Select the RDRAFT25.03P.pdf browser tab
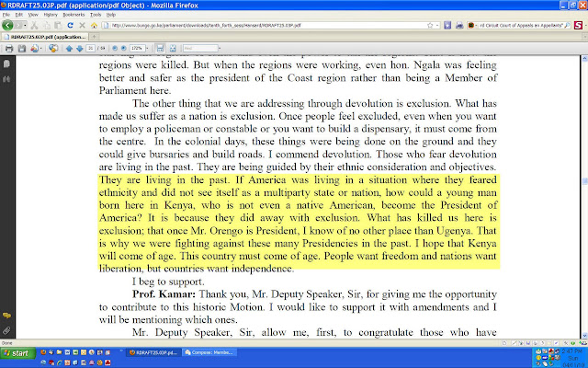The width and height of the screenshot is (588, 368). (x=45, y=37)
